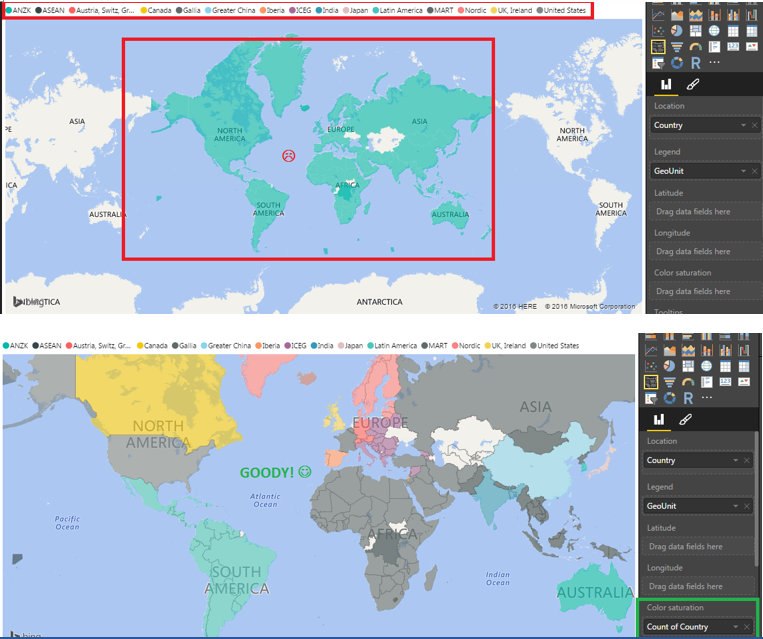This screenshot has height=639, width=763.
Task: Pick the globe Map visual in upper pane
Action: click(x=714, y=31)
